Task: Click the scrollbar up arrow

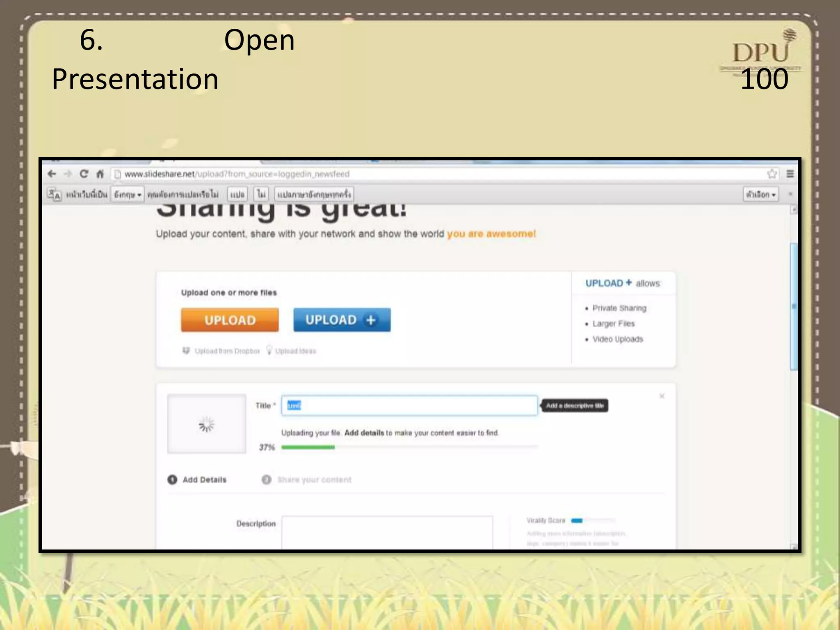Action: [794, 210]
